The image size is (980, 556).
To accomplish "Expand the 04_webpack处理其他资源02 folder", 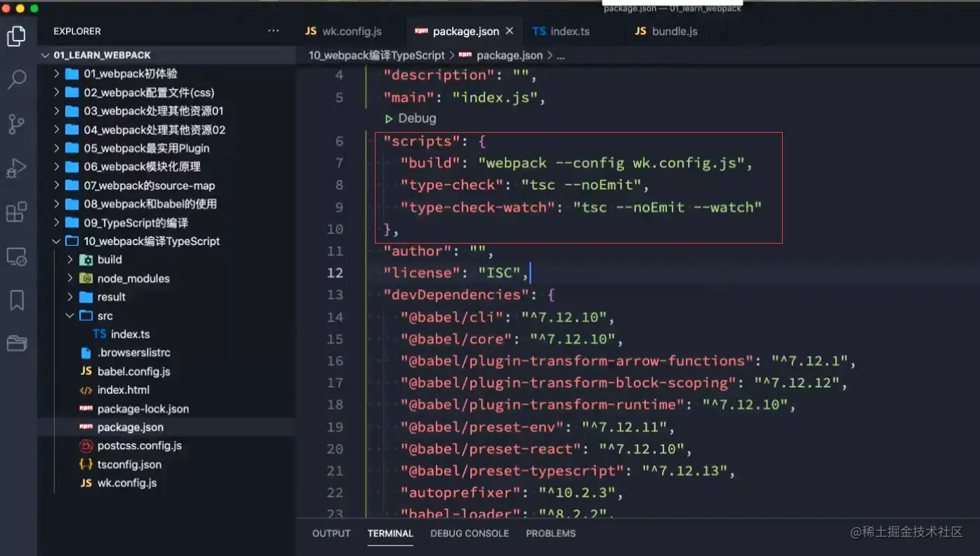I will click(x=166, y=130).
